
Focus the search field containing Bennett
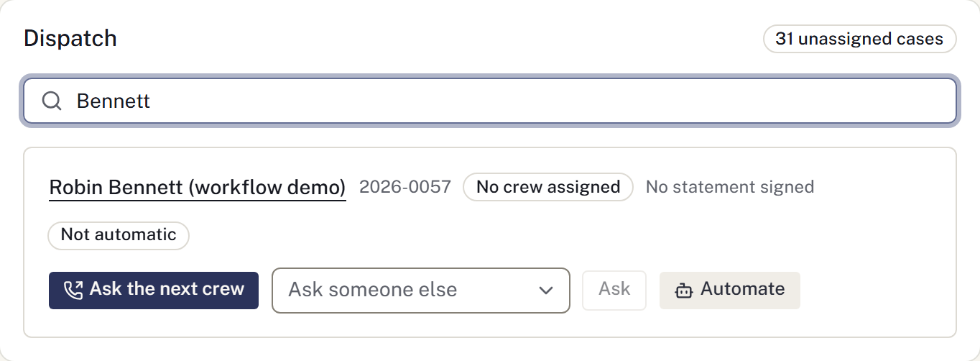click(490, 101)
